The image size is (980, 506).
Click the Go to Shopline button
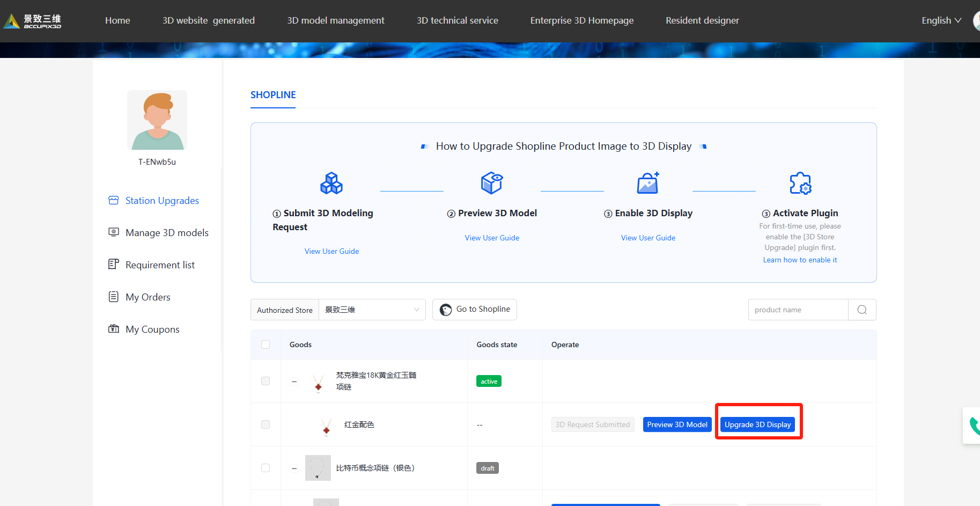click(x=475, y=310)
